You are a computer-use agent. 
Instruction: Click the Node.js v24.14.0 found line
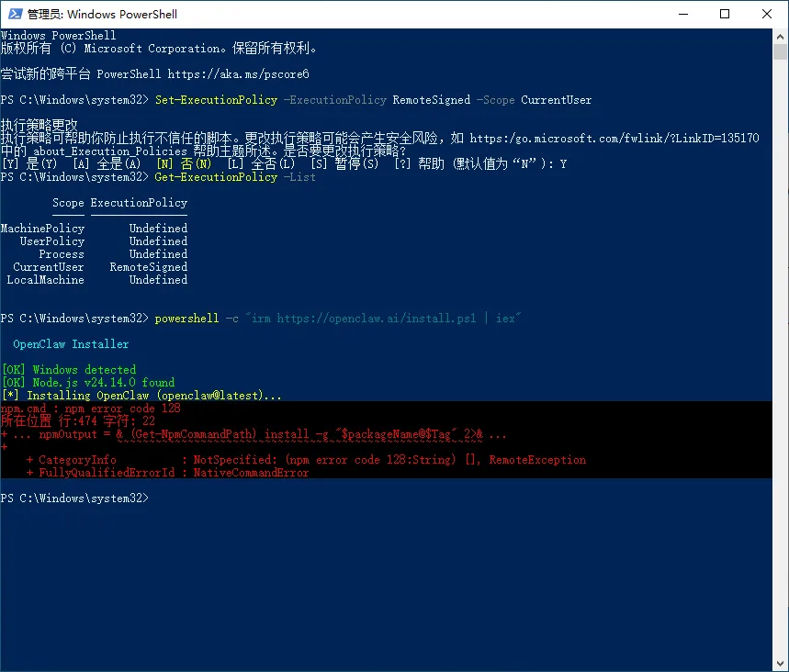88,383
